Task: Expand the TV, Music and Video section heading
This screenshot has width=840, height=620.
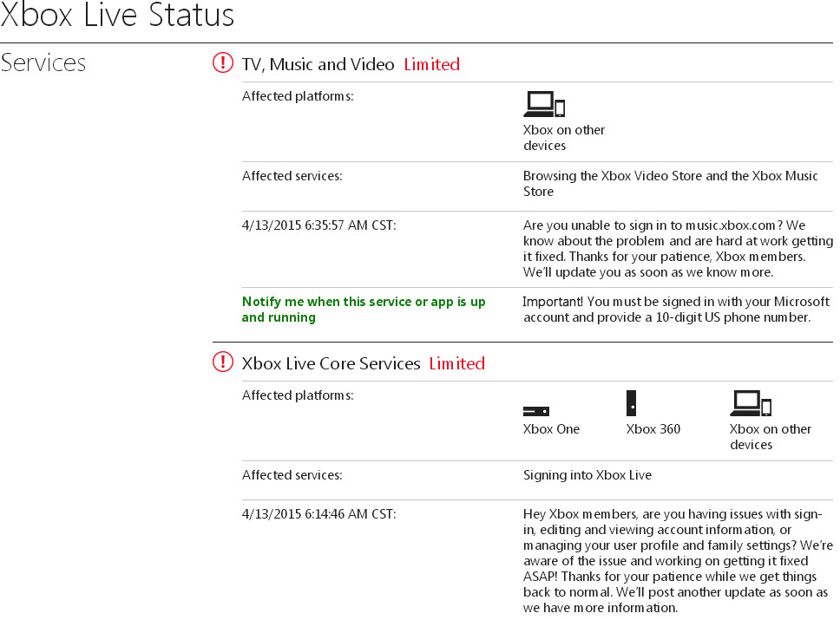Action: point(318,64)
